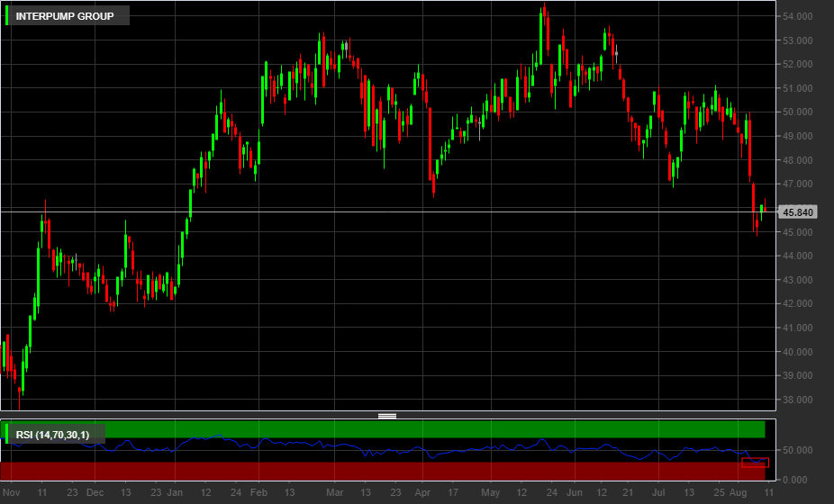Click the Aug label on the date axis
Screen dimensions: 834x504
tap(738, 493)
